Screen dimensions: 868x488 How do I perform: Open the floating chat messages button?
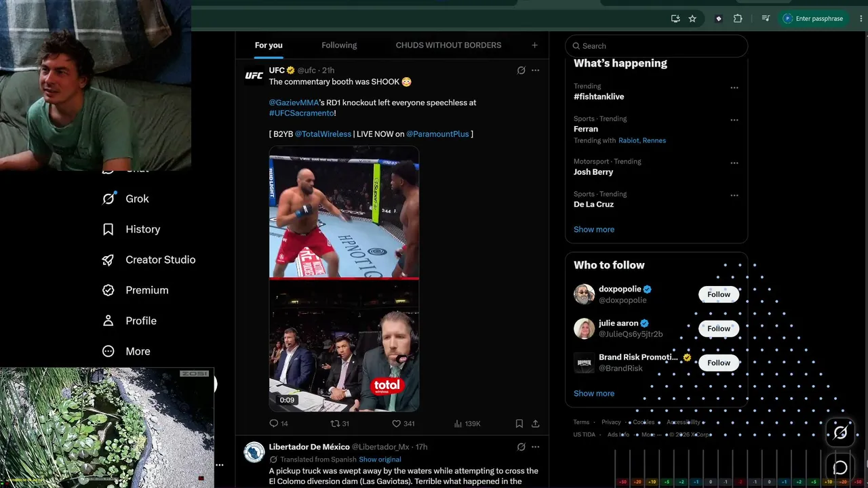840,468
